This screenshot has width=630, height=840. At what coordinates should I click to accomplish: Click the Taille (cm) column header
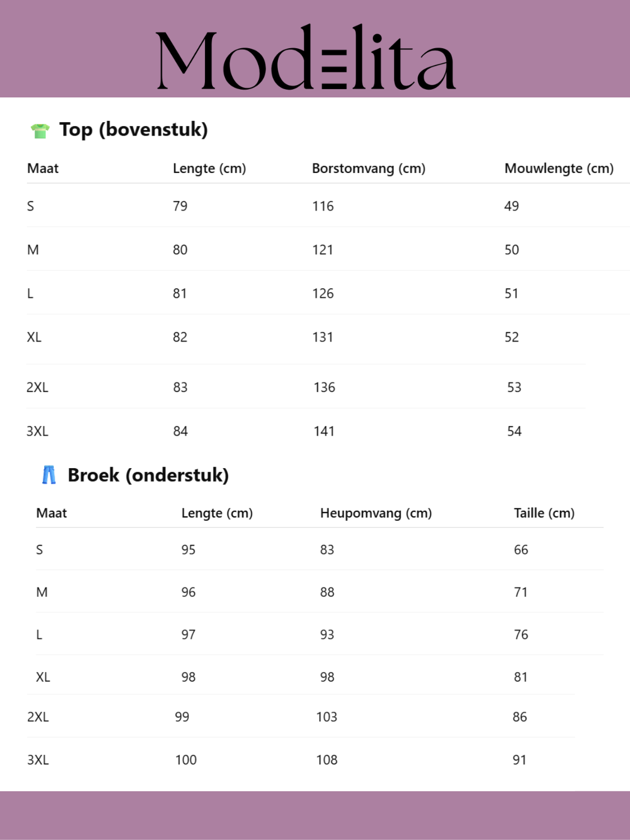tap(544, 513)
